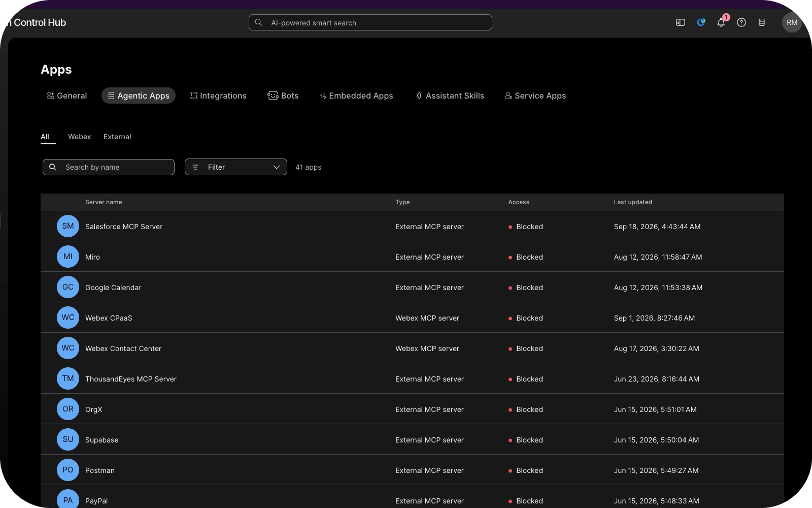This screenshot has height=508, width=812.
Task: Go to the Bots tab
Action: (x=283, y=96)
